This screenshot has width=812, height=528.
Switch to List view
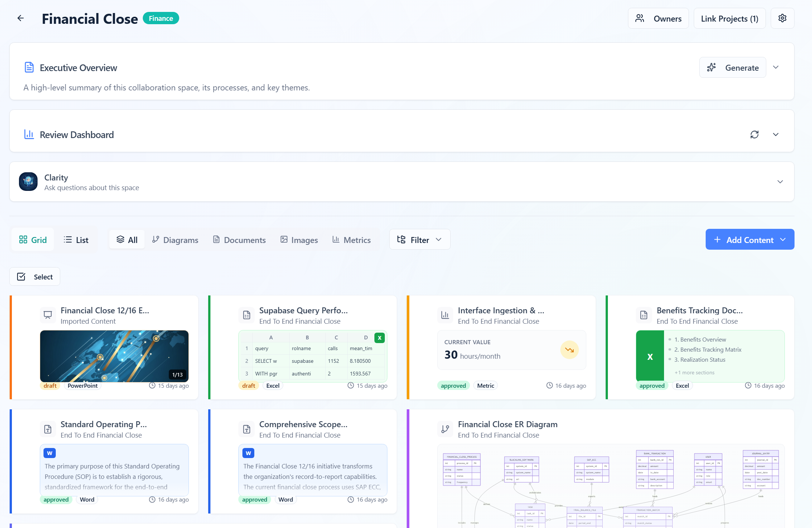[x=76, y=239]
